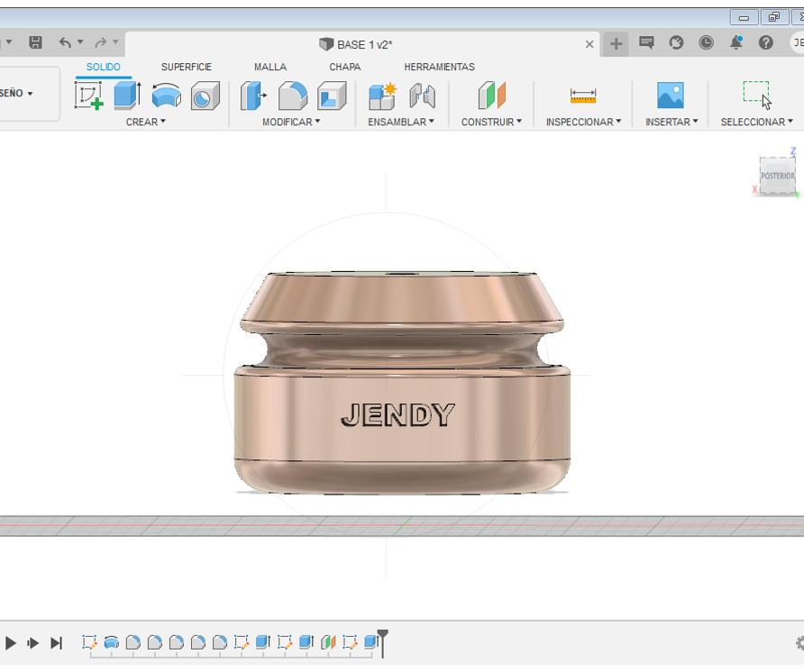Open the HERRAMIENTAS tab
Viewport: 804px width, 672px height.
(439, 67)
